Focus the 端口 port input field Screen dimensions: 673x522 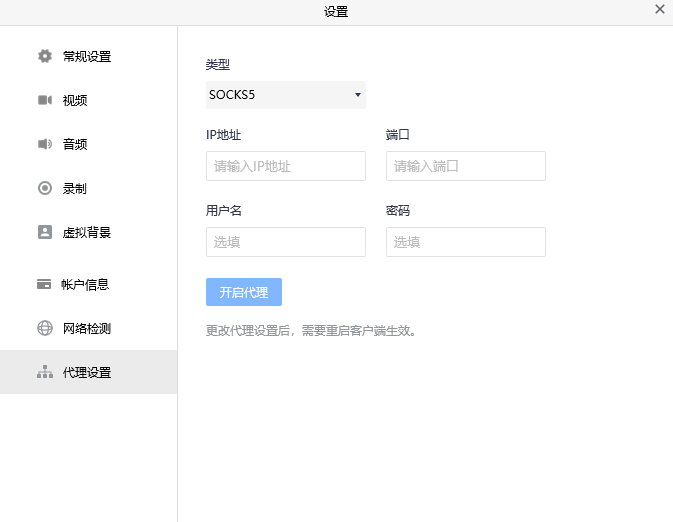tap(465, 166)
